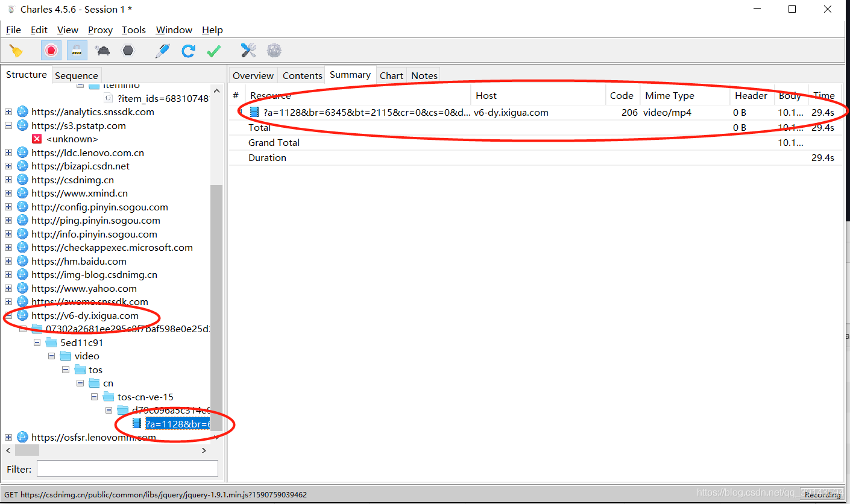Expand https://csdnimg.cn node
Image resolution: width=850 pixels, height=504 pixels.
tap(8, 180)
